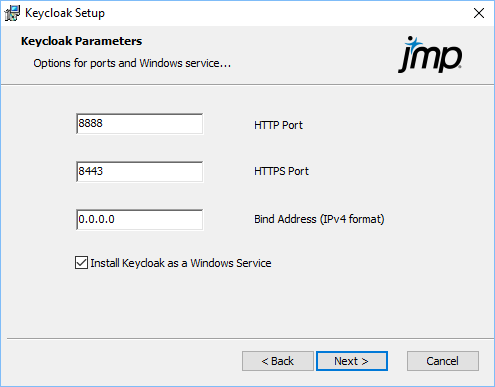Click the Bind Address field showing 0.0.0.0
495x387 pixels.
click(x=139, y=220)
